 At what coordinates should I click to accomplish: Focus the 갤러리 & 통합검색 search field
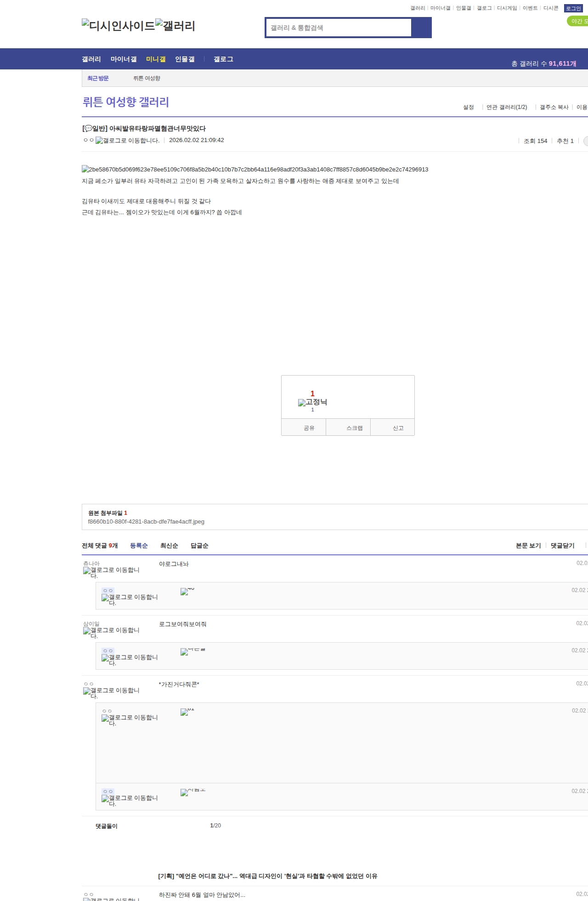click(339, 28)
